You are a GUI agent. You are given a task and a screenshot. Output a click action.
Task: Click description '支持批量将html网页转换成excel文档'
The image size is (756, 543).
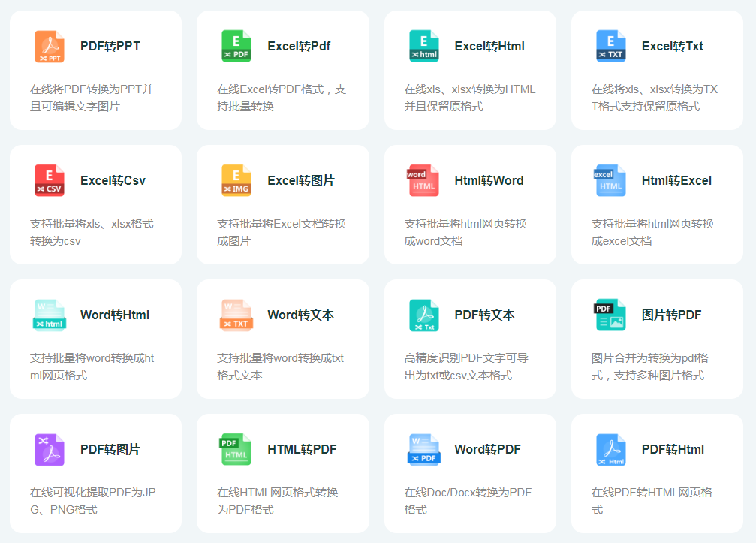point(653,232)
